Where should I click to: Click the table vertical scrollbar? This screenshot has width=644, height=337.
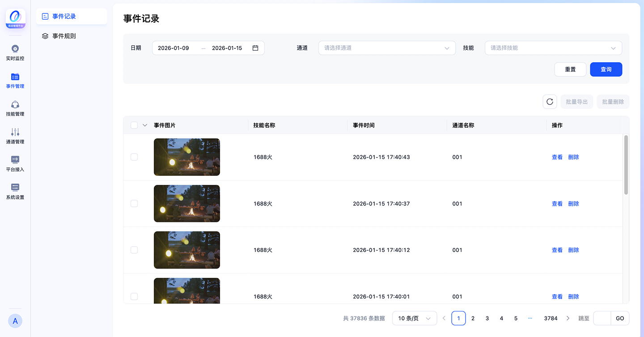[x=626, y=165]
